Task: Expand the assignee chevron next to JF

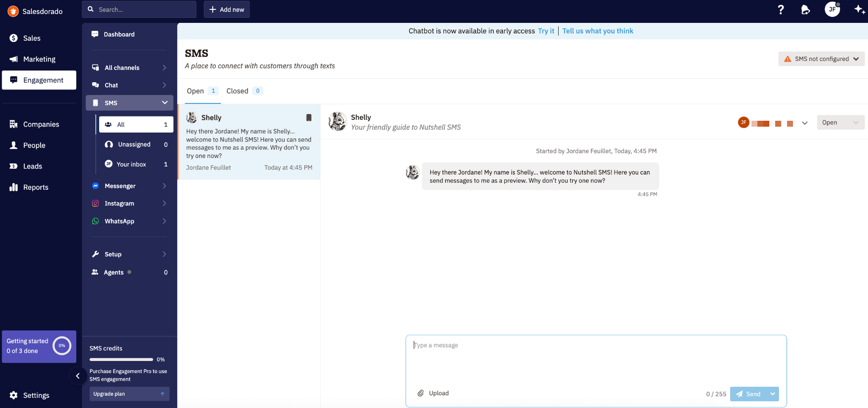Action: tap(804, 123)
